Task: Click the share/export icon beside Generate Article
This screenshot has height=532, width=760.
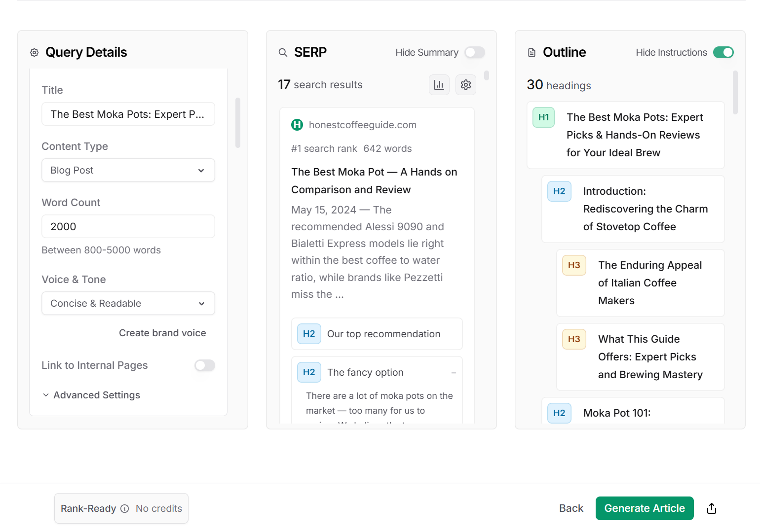Action: coord(711,508)
